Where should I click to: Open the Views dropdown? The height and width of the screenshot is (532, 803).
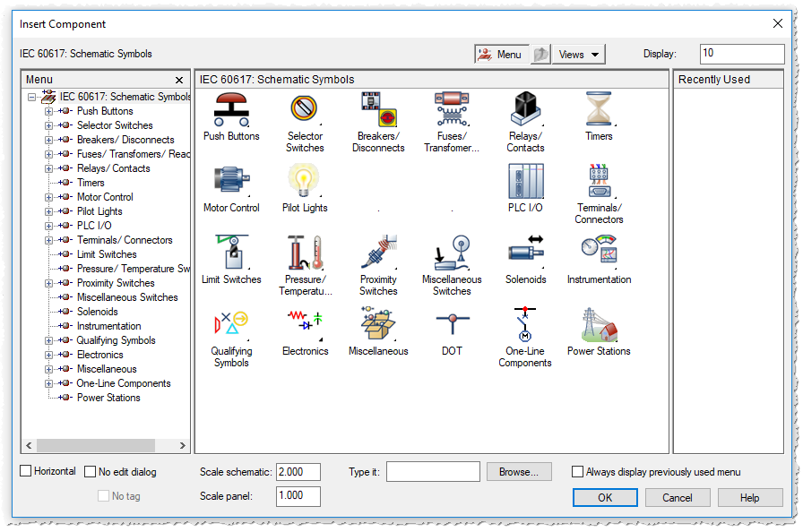tap(578, 54)
